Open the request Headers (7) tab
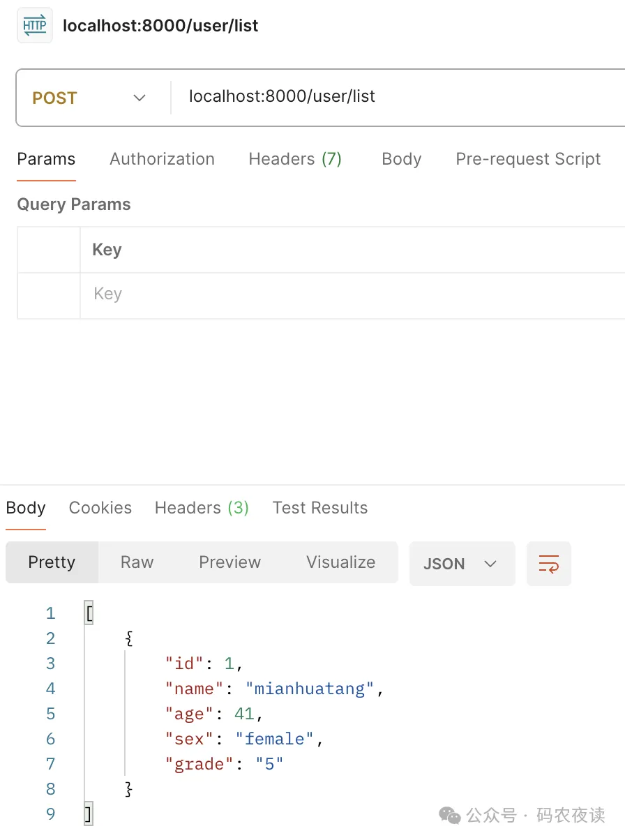The image size is (625, 840). pyautogui.click(x=295, y=159)
